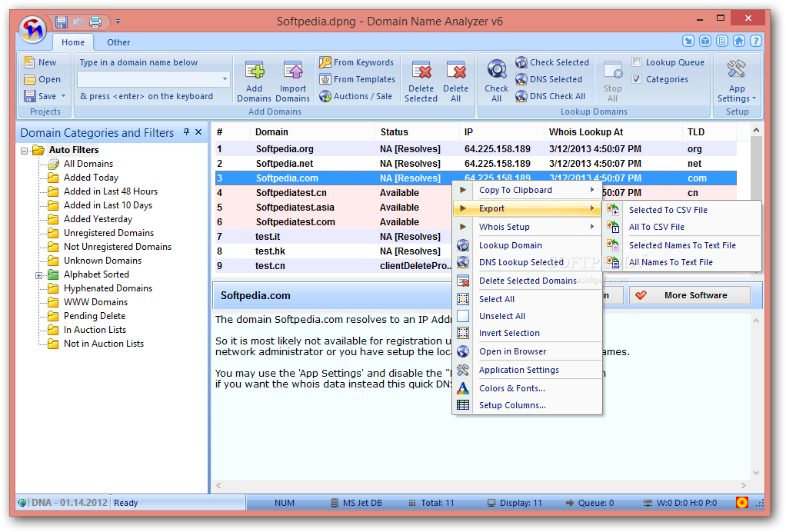Click the domain list scroll up arrow

(x=756, y=130)
